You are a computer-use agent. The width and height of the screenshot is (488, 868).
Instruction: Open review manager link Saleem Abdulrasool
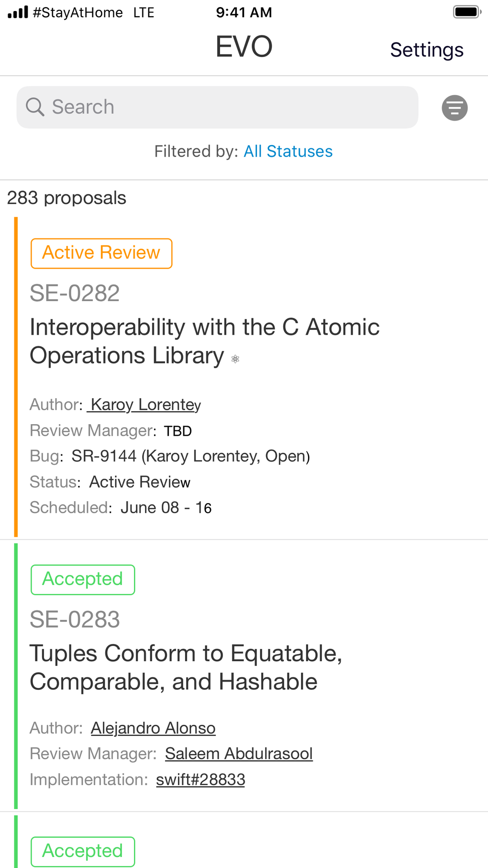(239, 754)
